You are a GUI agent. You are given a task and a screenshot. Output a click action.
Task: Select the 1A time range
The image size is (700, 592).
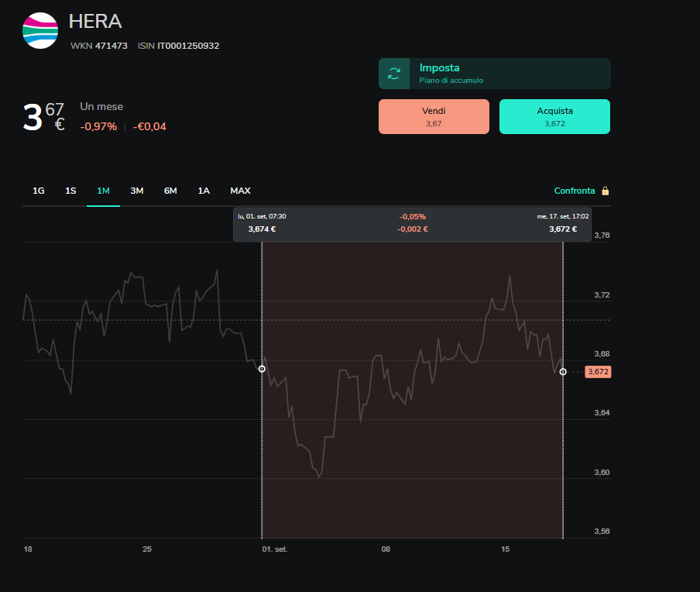point(204,191)
